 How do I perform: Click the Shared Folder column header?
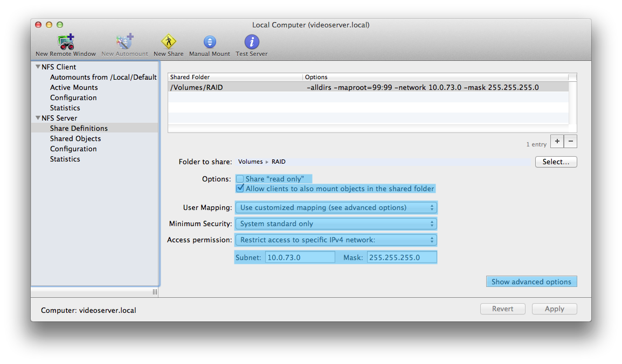coord(235,77)
